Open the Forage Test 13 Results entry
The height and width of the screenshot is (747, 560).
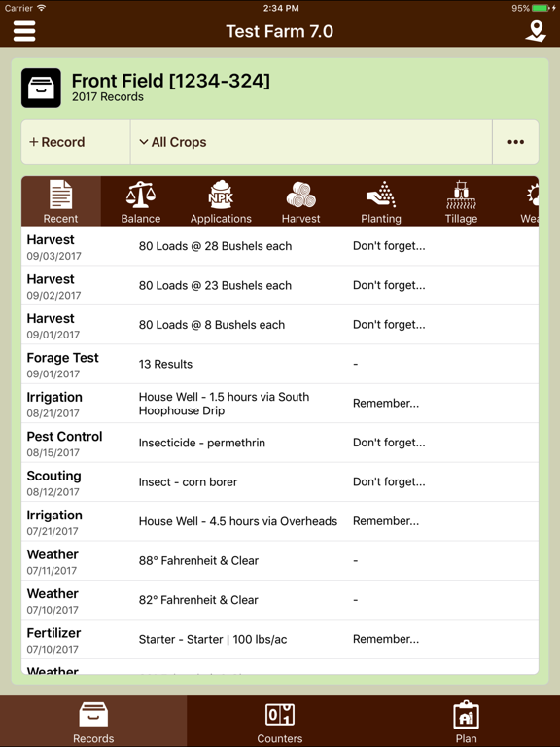coord(280,364)
